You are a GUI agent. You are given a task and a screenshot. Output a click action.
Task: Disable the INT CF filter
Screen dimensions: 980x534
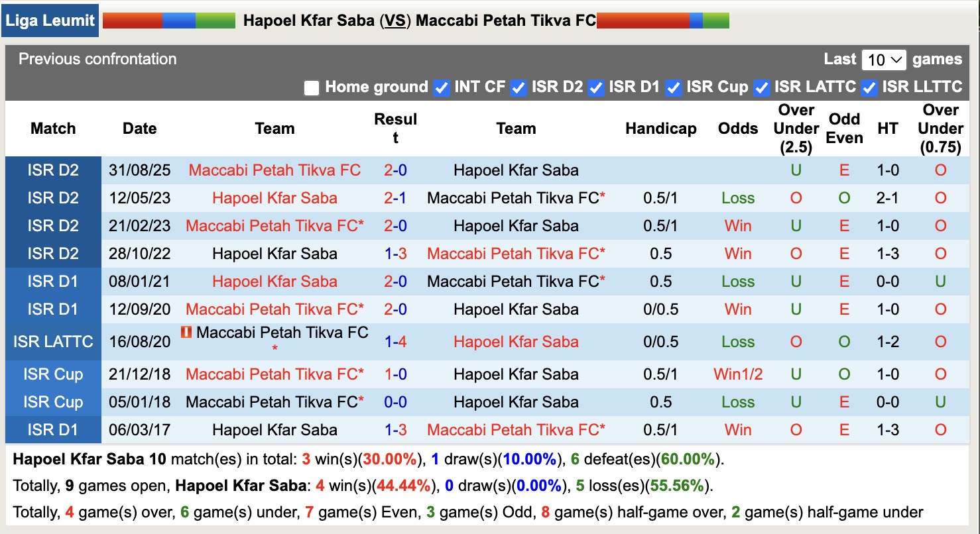(x=441, y=87)
